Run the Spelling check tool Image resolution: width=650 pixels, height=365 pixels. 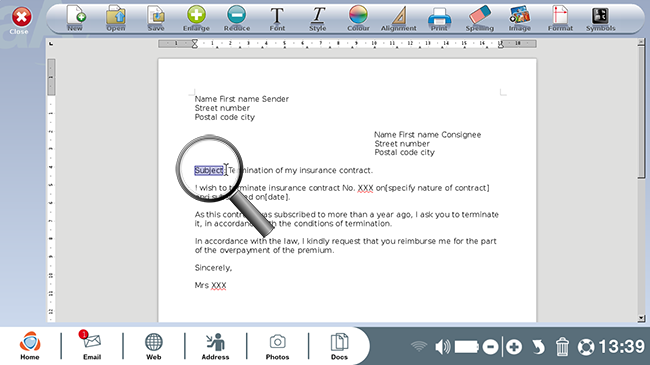tap(480, 18)
